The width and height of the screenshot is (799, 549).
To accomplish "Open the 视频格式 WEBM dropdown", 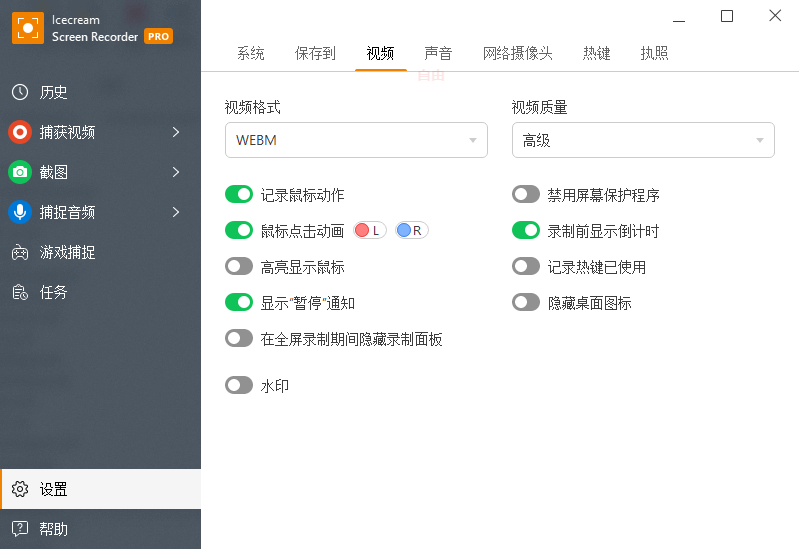I will pyautogui.click(x=356, y=140).
